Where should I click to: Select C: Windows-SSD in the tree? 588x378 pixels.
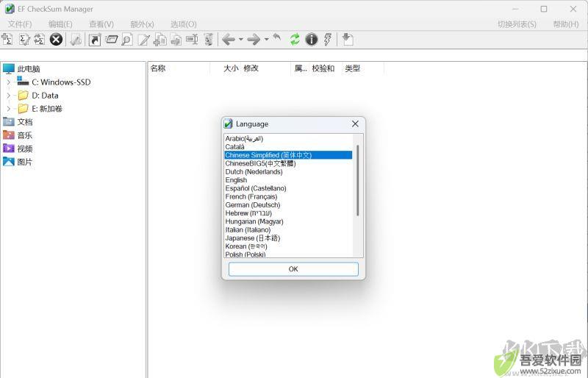tap(61, 82)
